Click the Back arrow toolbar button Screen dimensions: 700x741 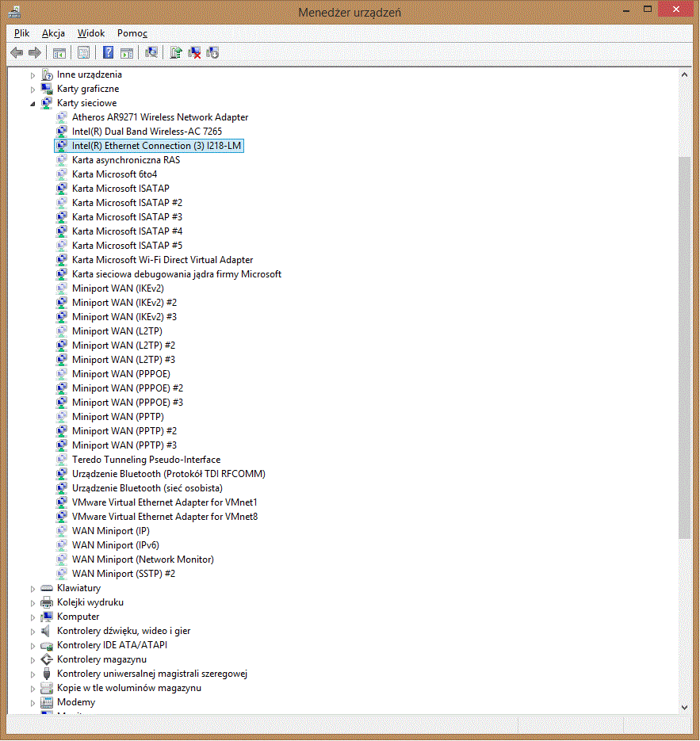17,52
